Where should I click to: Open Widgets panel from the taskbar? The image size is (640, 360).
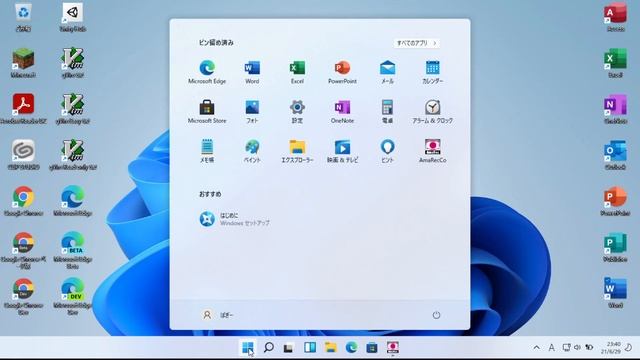[310, 348]
